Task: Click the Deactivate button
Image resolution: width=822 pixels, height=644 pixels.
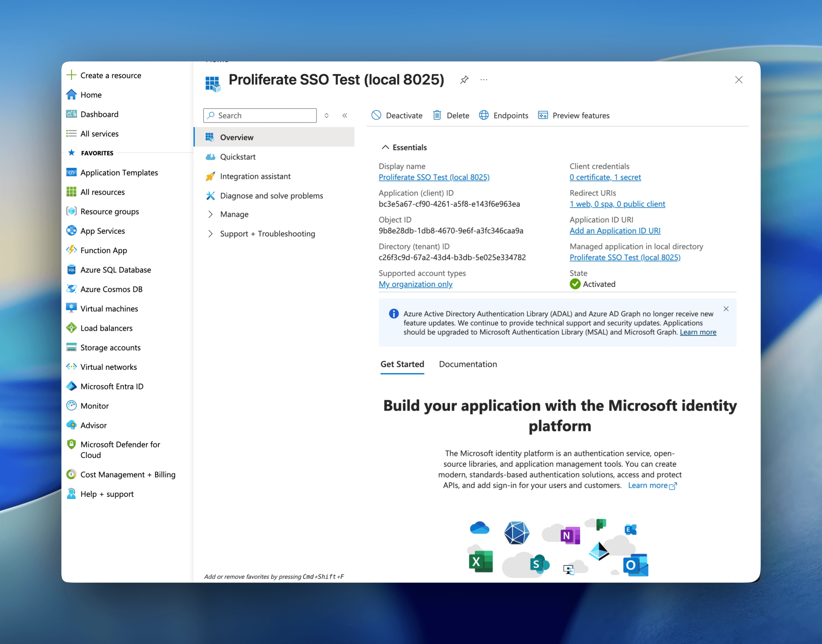Action: coord(397,115)
